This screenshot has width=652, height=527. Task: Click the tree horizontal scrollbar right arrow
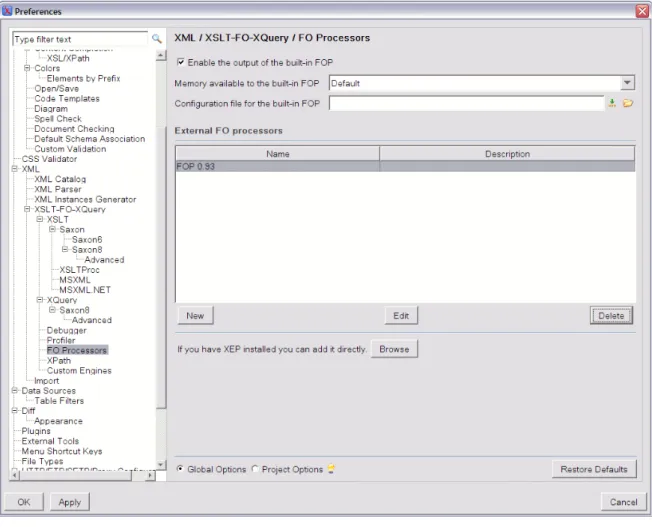(x=150, y=475)
